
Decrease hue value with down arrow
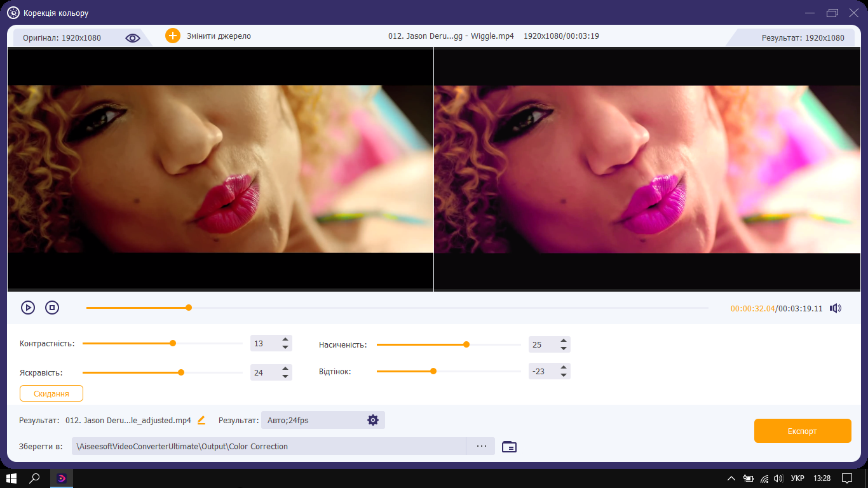coord(564,376)
